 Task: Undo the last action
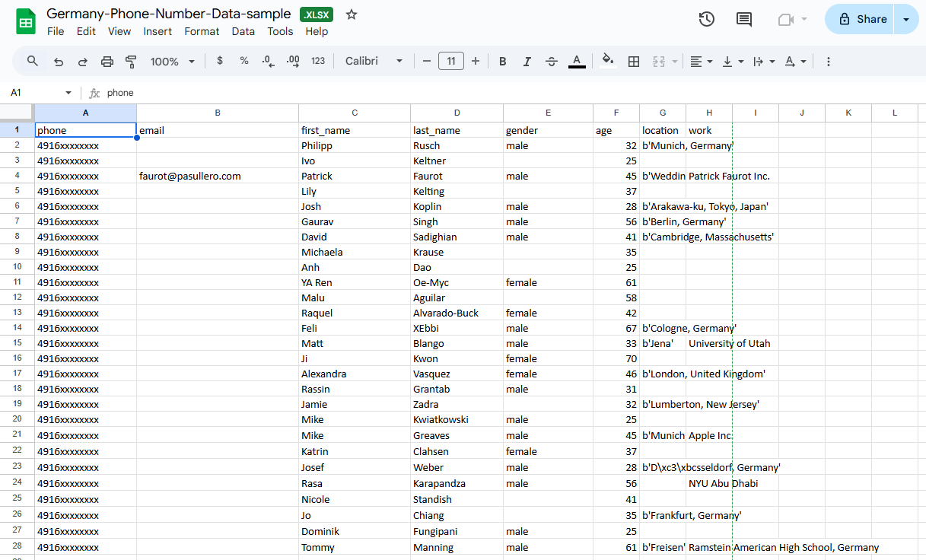pyautogui.click(x=59, y=62)
